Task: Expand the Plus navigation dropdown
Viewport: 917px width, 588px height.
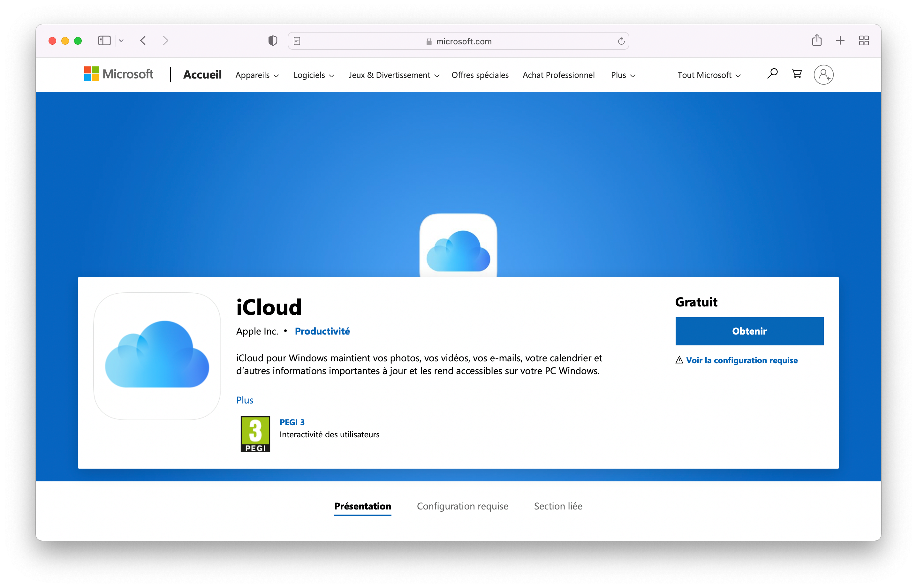Action: (x=623, y=75)
